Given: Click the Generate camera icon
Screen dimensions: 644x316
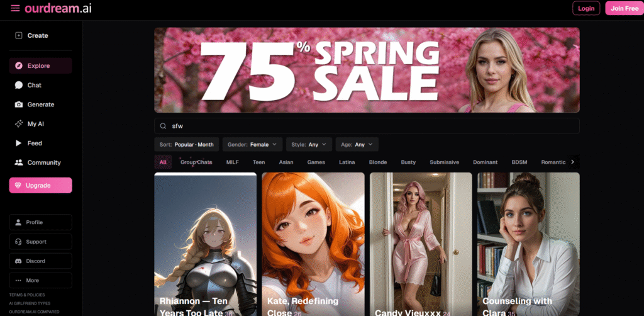Looking at the screenshot, I should [x=19, y=104].
